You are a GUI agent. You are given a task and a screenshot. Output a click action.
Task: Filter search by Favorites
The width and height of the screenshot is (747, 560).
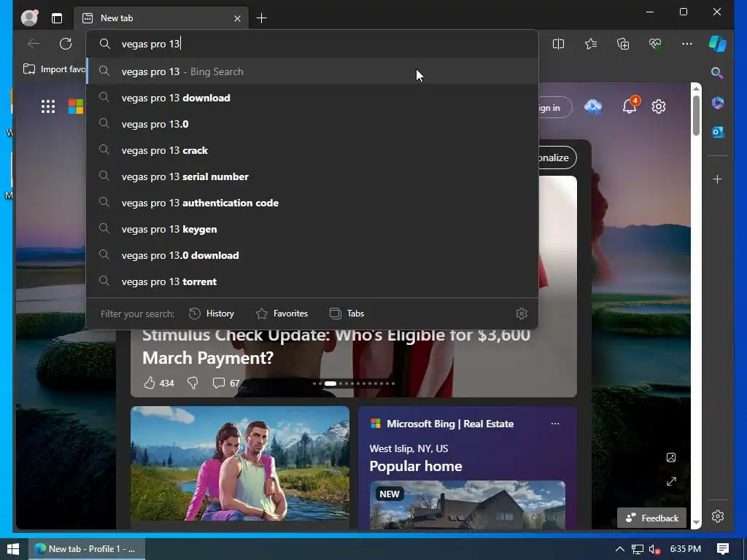coord(282,314)
